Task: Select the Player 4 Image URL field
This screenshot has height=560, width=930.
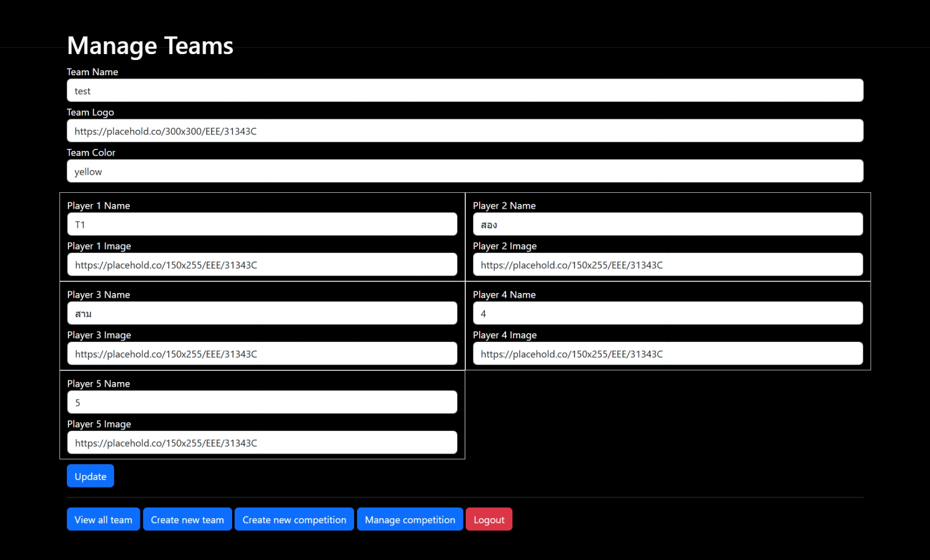Action: [x=668, y=353]
